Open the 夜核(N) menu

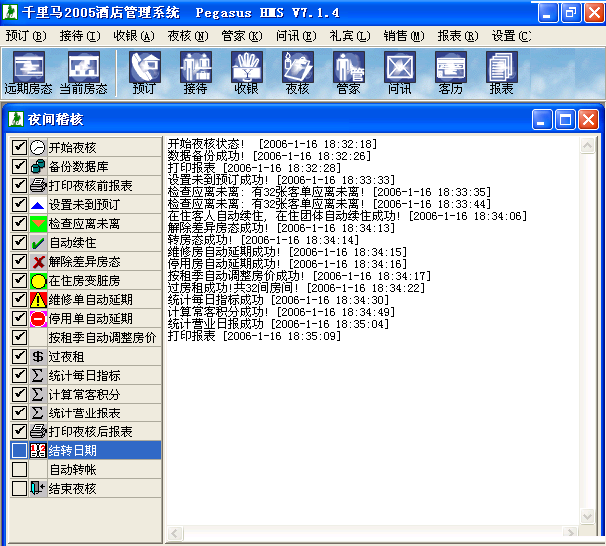pos(188,36)
